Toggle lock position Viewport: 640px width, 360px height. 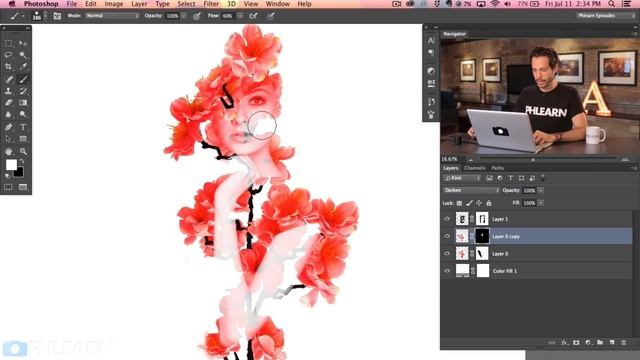[x=479, y=203]
